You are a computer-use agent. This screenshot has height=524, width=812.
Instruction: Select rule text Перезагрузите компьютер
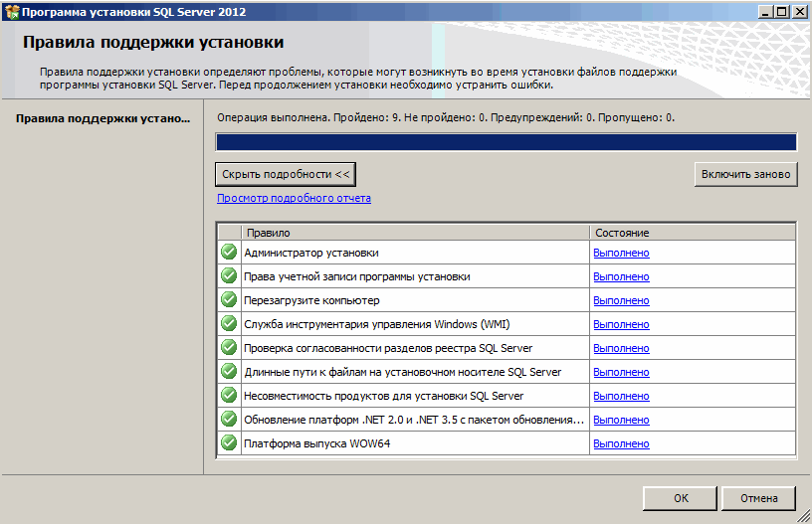(x=311, y=300)
